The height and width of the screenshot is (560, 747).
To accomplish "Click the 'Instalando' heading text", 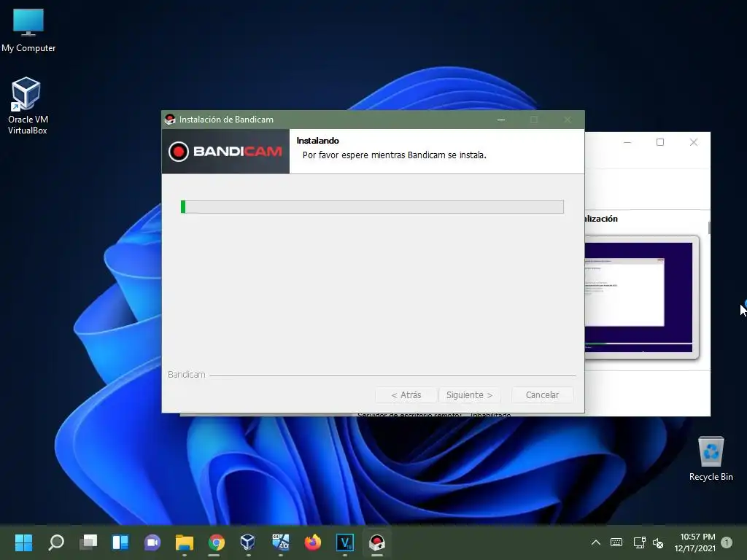I will pos(318,141).
